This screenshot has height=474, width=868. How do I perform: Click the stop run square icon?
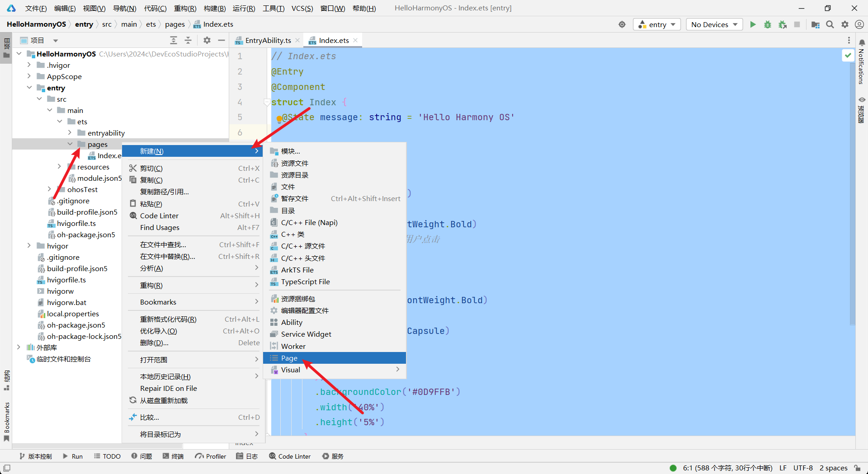click(797, 24)
